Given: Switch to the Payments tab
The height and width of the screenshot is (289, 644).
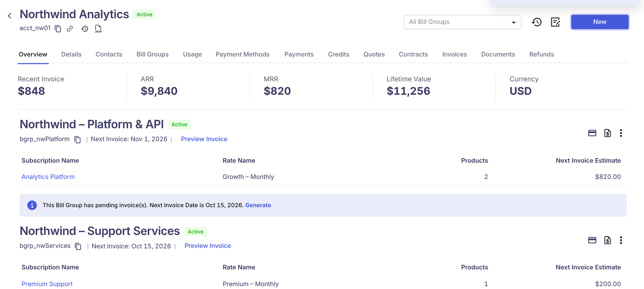Looking at the screenshot, I should (x=299, y=54).
